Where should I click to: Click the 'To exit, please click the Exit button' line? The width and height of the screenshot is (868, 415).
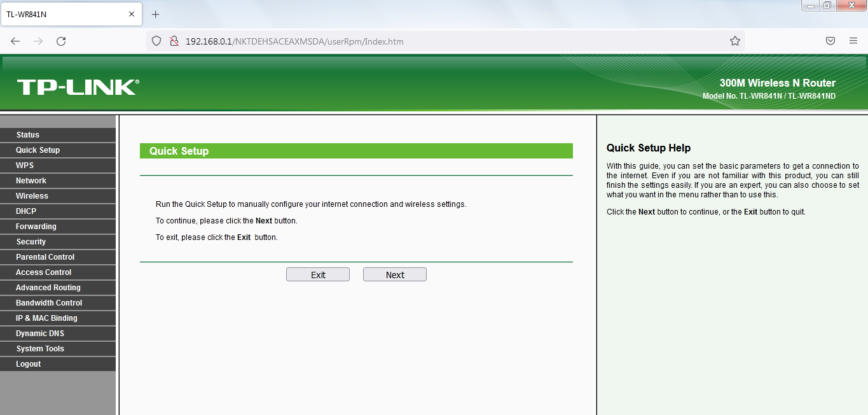(x=217, y=237)
